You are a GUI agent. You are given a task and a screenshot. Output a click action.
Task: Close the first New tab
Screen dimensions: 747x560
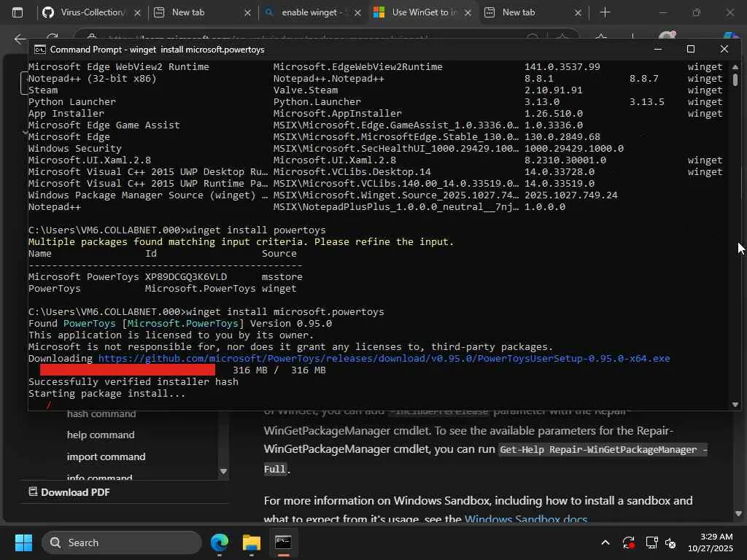247,13
